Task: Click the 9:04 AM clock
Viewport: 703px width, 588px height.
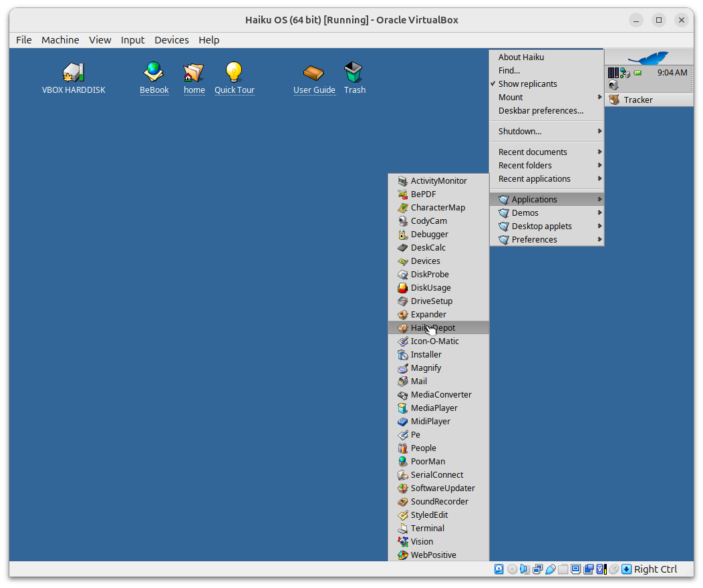Action: (672, 73)
